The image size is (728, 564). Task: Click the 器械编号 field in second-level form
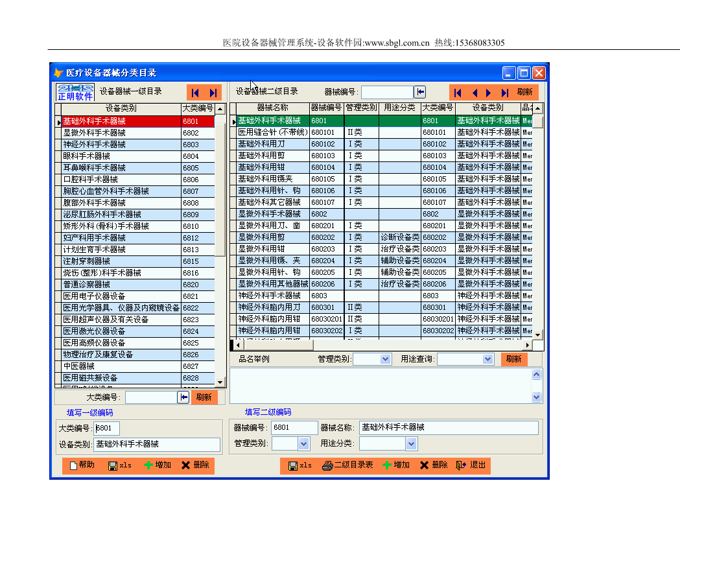pos(294,427)
